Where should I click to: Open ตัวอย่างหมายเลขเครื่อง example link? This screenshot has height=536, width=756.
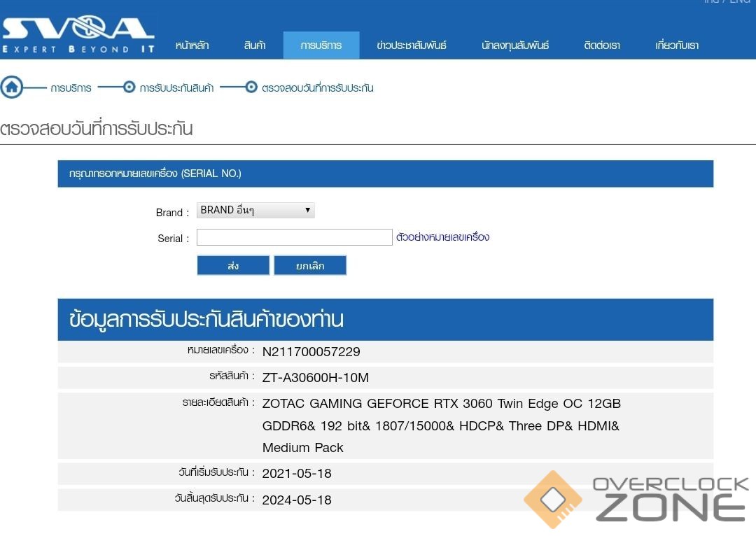pyautogui.click(x=442, y=237)
